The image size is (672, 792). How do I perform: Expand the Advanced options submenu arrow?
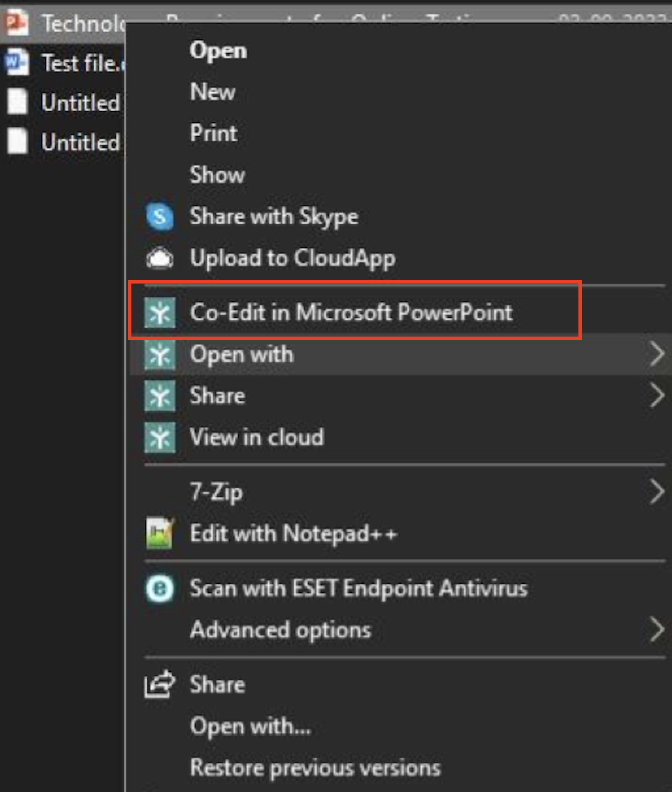tap(656, 630)
